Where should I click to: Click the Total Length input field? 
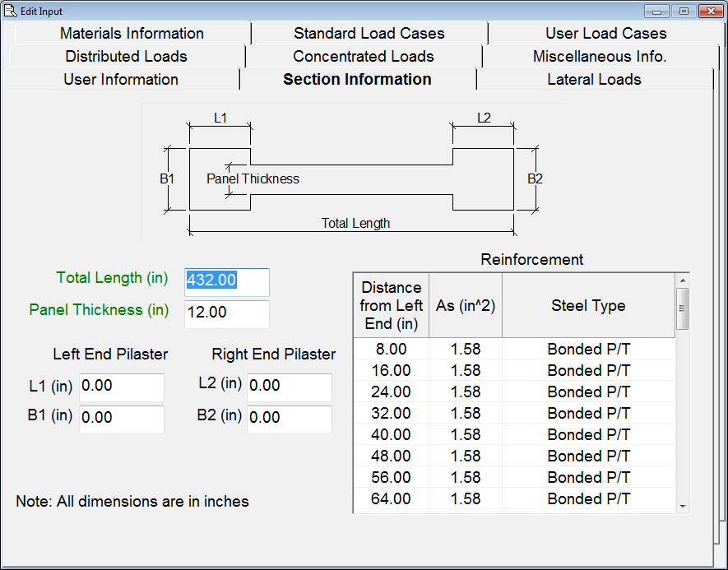pyautogui.click(x=226, y=281)
